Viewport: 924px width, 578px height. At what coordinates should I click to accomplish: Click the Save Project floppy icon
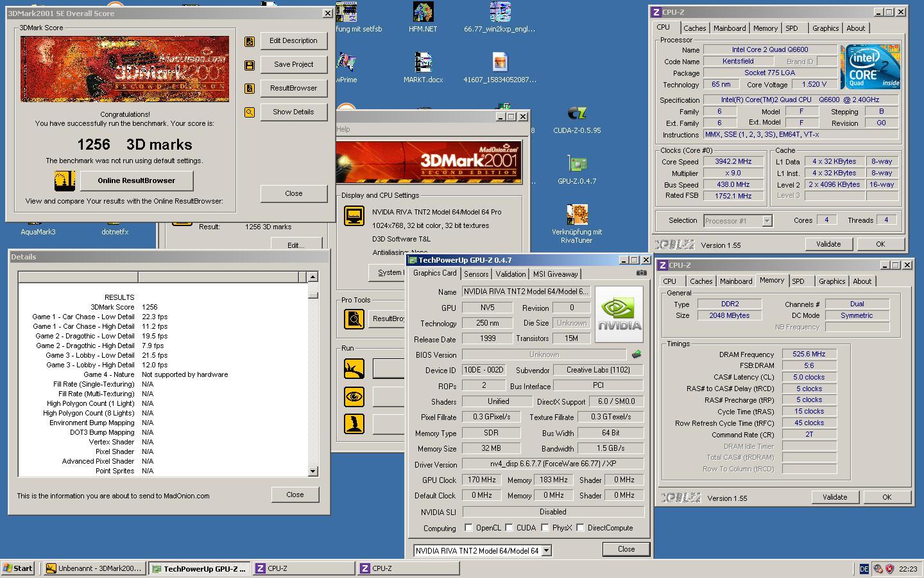click(250, 65)
